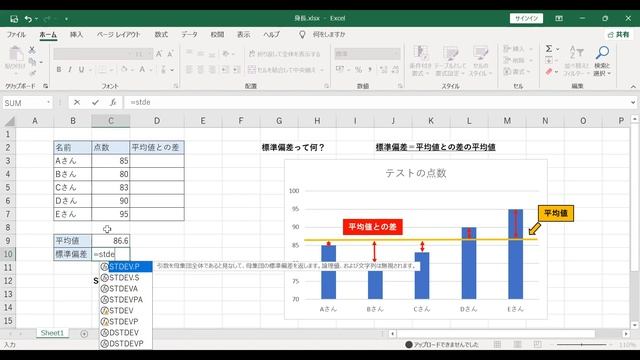The width and height of the screenshot is (640, 360).
Task: Click the Undo arrow icon
Action: click(28, 19)
